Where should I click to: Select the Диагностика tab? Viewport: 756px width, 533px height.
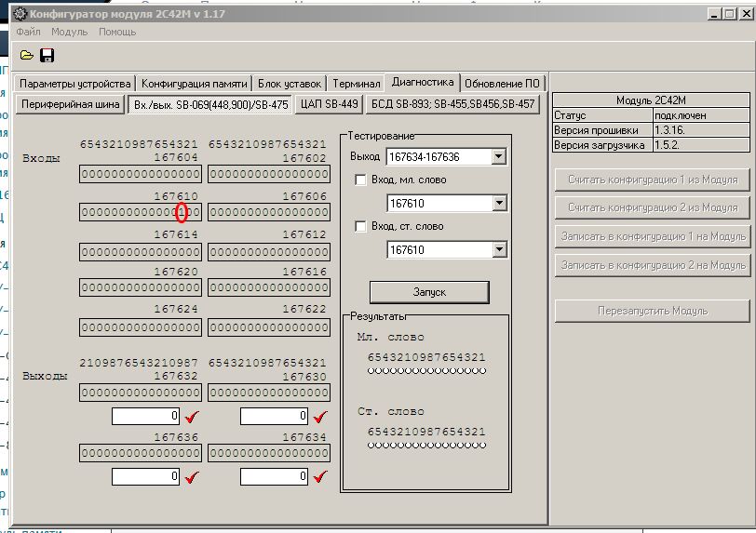coord(423,82)
